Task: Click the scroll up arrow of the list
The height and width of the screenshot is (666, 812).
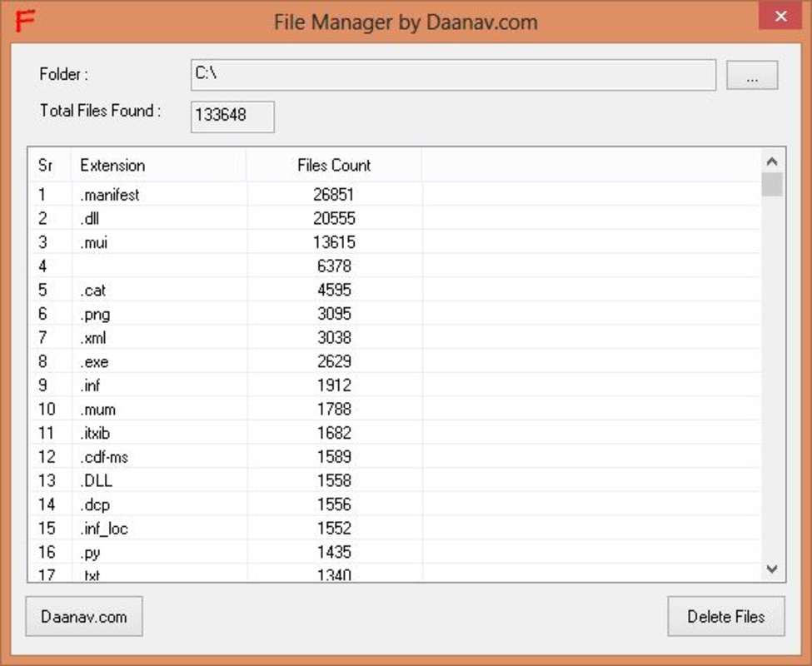Action: click(771, 162)
